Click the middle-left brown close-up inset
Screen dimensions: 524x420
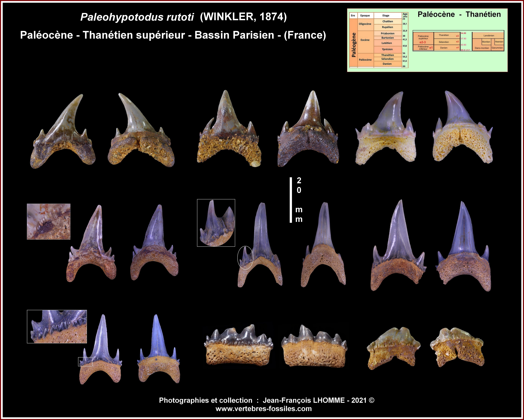point(49,222)
